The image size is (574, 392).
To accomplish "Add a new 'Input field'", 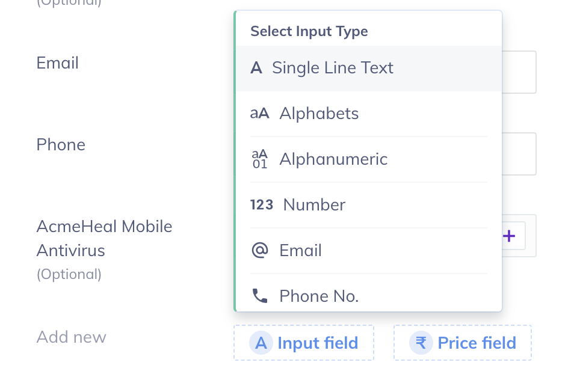I will (x=317, y=343).
